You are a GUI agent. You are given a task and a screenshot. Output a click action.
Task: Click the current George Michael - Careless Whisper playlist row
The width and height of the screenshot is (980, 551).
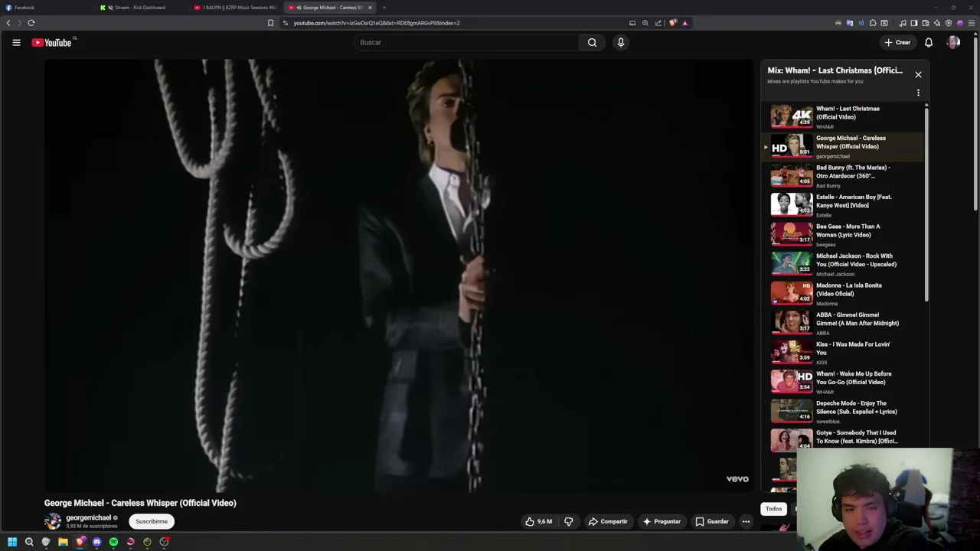pyautogui.click(x=842, y=146)
